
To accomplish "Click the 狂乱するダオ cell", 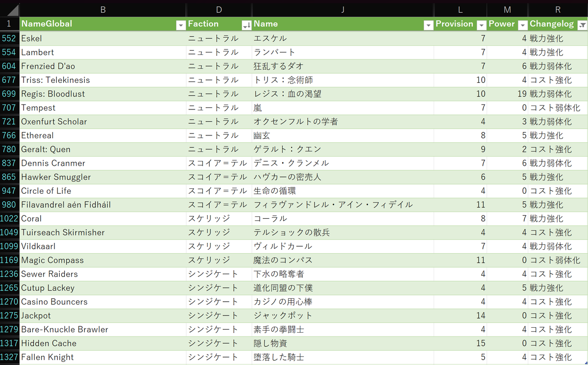I will click(343, 66).
